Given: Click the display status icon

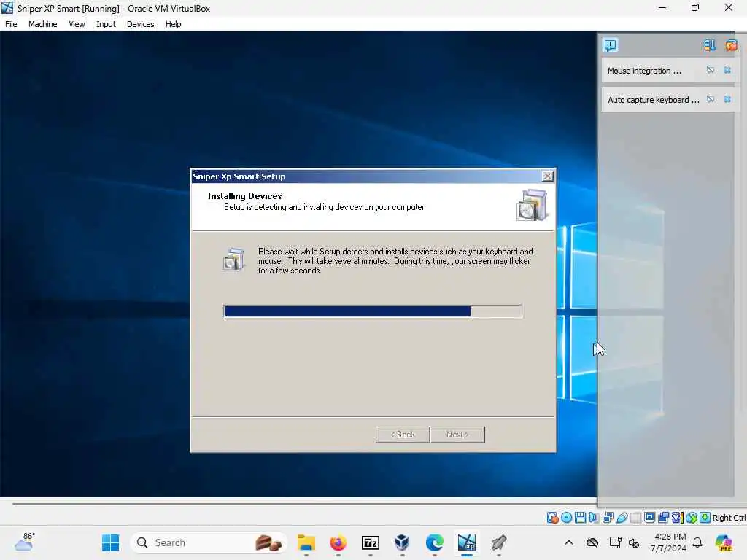Looking at the screenshot, I should (649, 518).
